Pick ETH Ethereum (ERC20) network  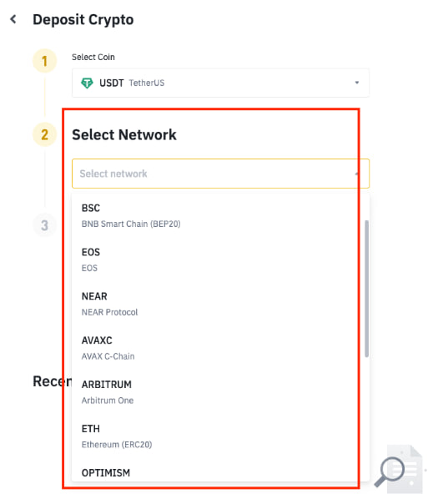click(219, 436)
